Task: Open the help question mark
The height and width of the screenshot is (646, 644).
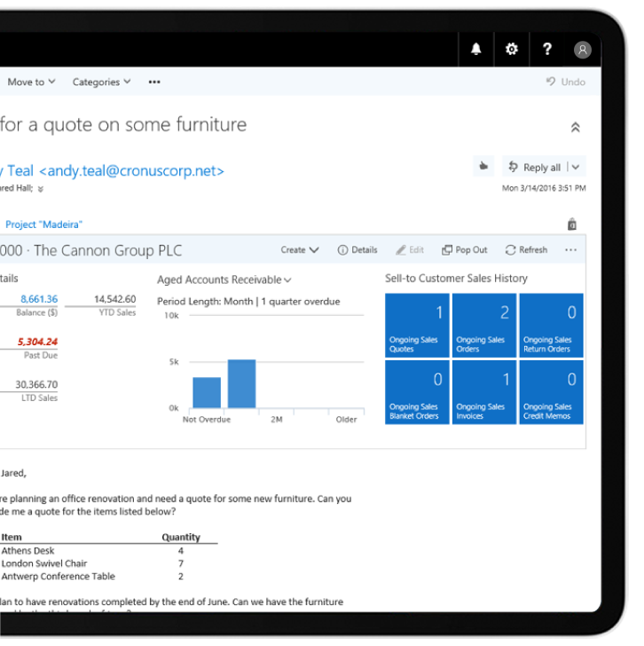Action: 546,49
